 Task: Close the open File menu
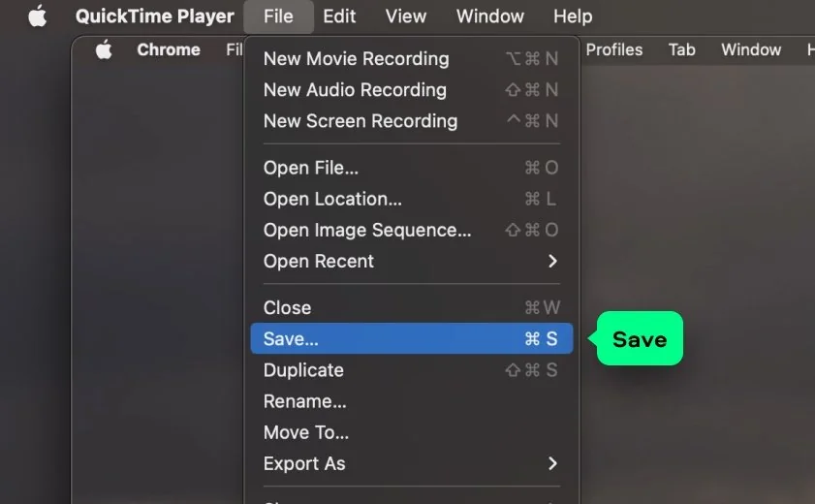[x=278, y=16]
